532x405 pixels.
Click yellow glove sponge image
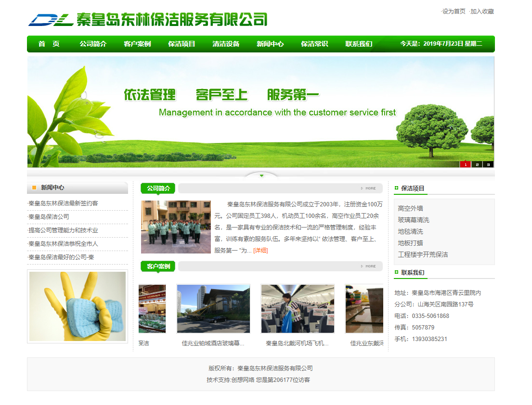point(78,306)
